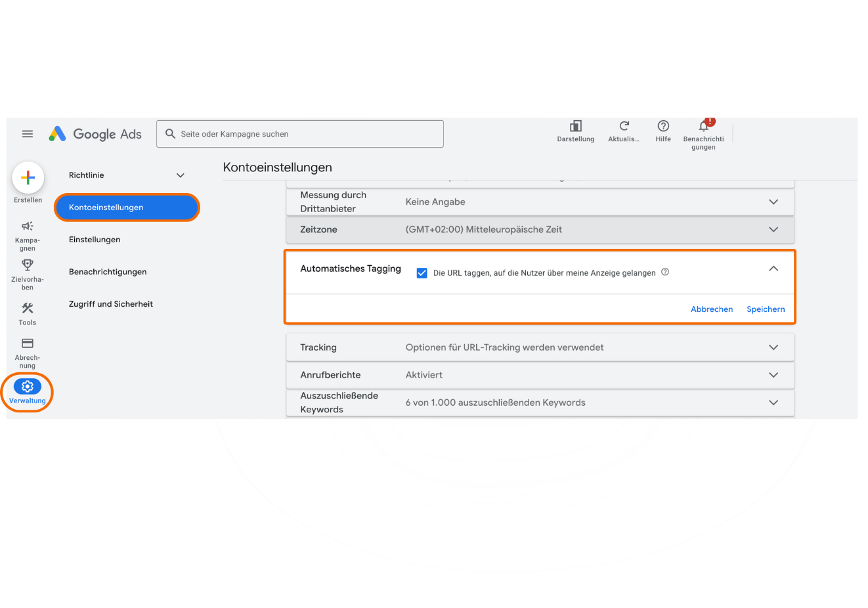Open Zielvorhaben trophy icon
Image resolution: width=868 pixels, height=608 pixels.
(28, 265)
